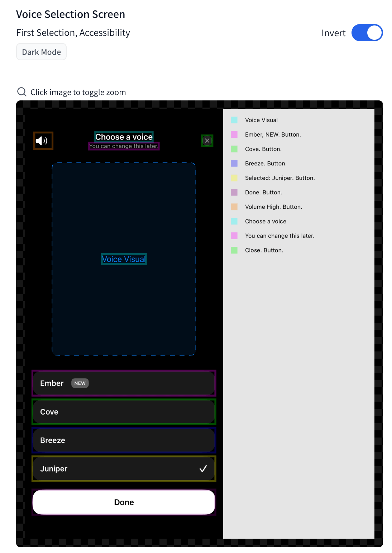Expand the Voice Visual dashed region
This screenshot has height=553, width=392.
coord(124,259)
